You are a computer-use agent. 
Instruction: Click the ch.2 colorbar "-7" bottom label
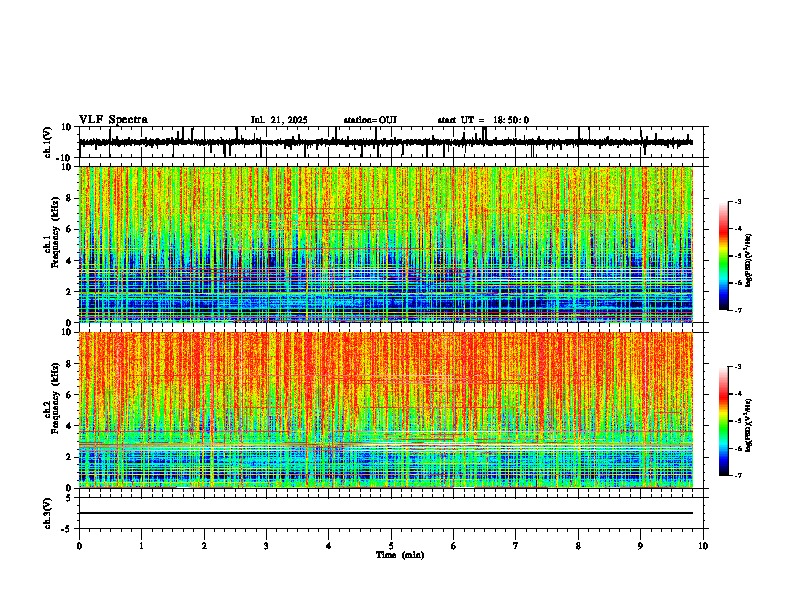[x=737, y=475]
